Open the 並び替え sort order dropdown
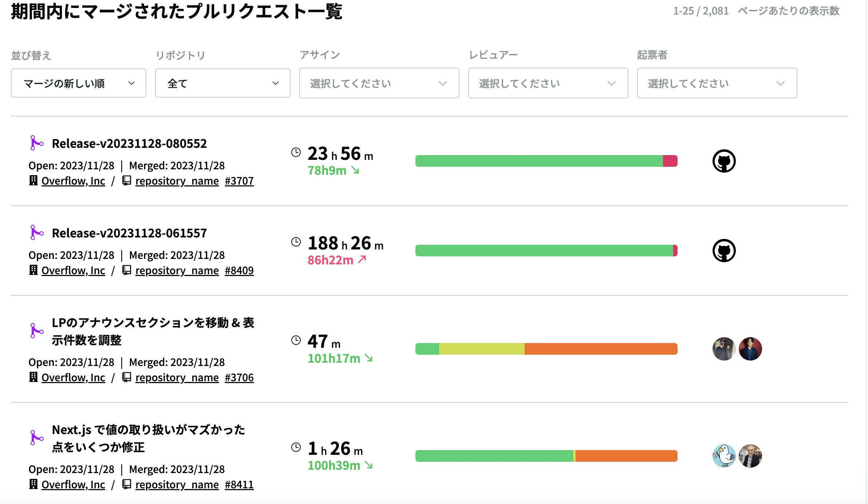 [x=79, y=83]
